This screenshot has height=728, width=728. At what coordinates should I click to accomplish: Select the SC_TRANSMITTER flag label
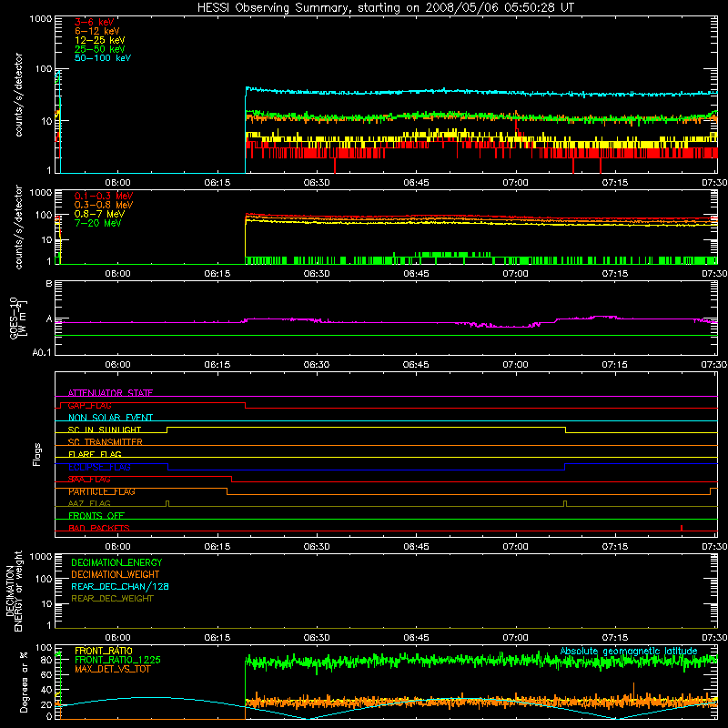pos(105,442)
